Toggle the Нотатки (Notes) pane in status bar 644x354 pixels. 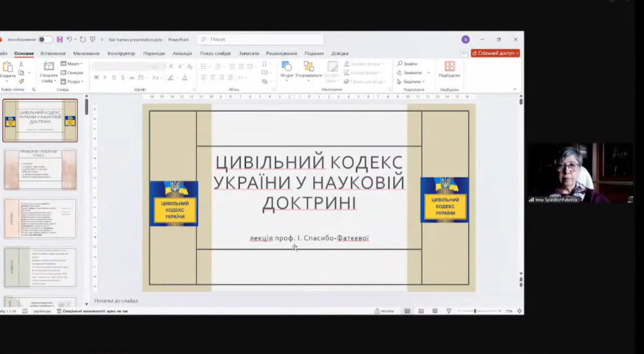pyautogui.click(x=384, y=311)
